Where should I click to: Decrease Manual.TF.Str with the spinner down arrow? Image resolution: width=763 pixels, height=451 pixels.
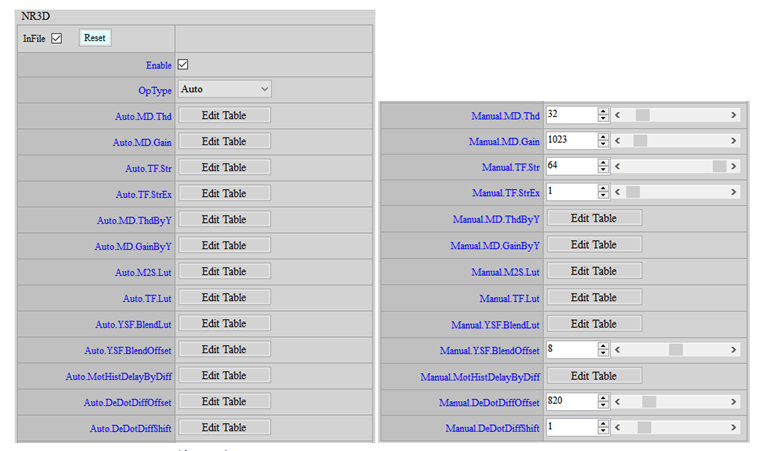coord(603,170)
